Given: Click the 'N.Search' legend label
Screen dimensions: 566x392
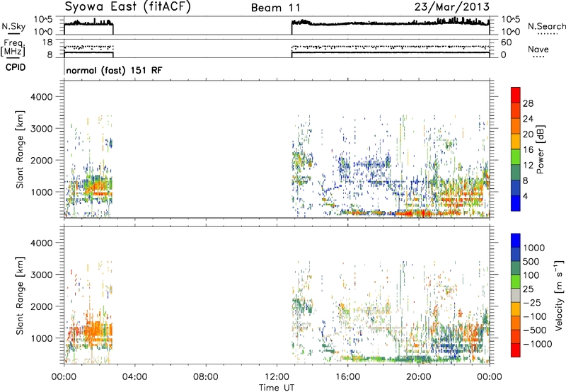Looking at the screenshot, I should click(x=546, y=26).
